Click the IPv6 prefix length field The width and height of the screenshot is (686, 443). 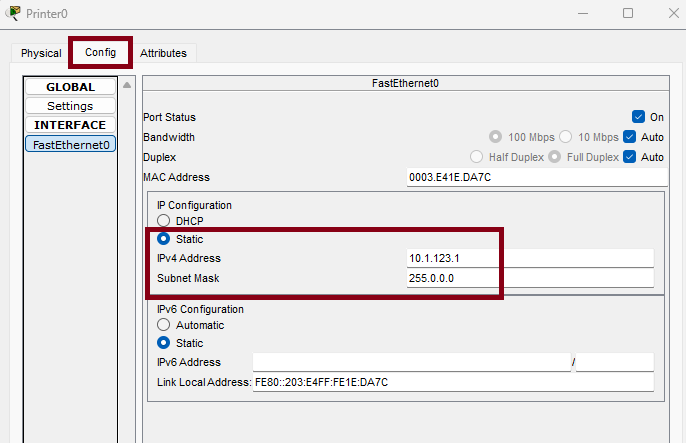[x=615, y=362]
